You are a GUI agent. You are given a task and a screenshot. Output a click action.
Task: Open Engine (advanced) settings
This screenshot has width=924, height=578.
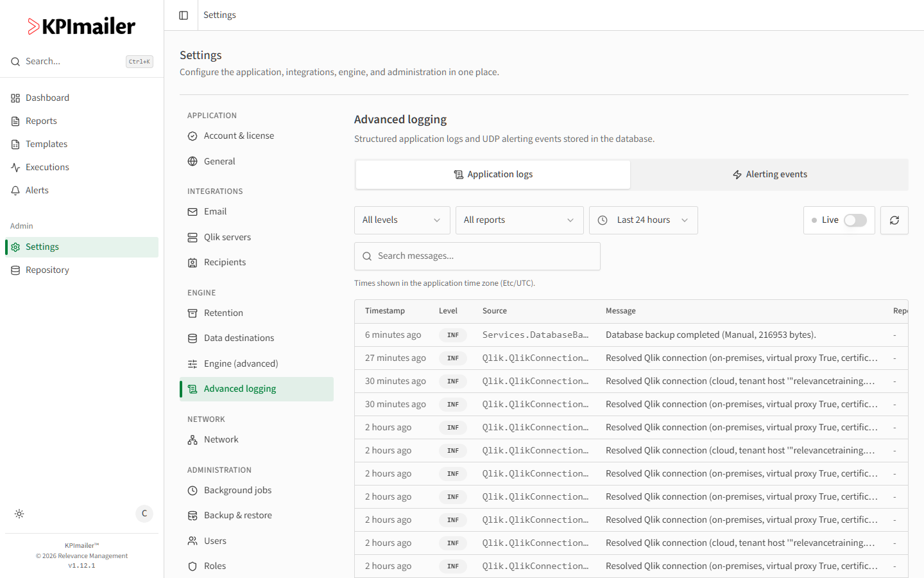pyautogui.click(x=257, y=363)
